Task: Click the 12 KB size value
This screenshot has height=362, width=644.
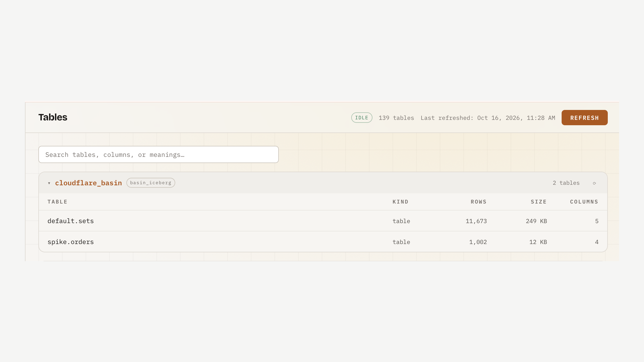Action: click(x=538, y=242)
